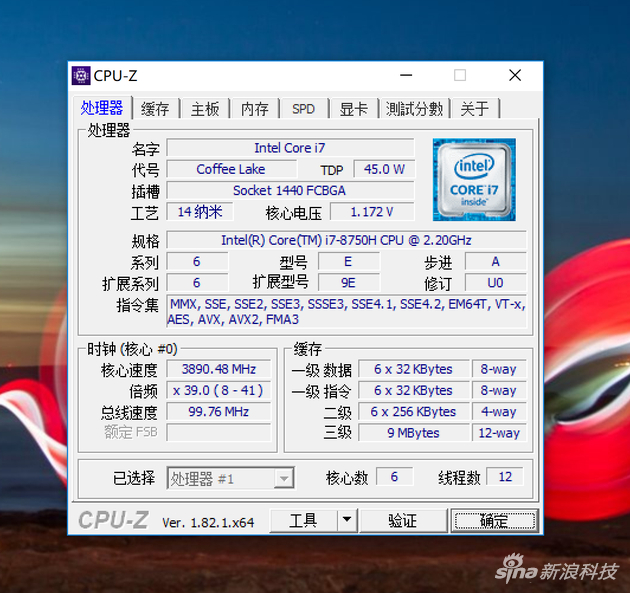Click the 步进 value 'A'

pos(495,262)
